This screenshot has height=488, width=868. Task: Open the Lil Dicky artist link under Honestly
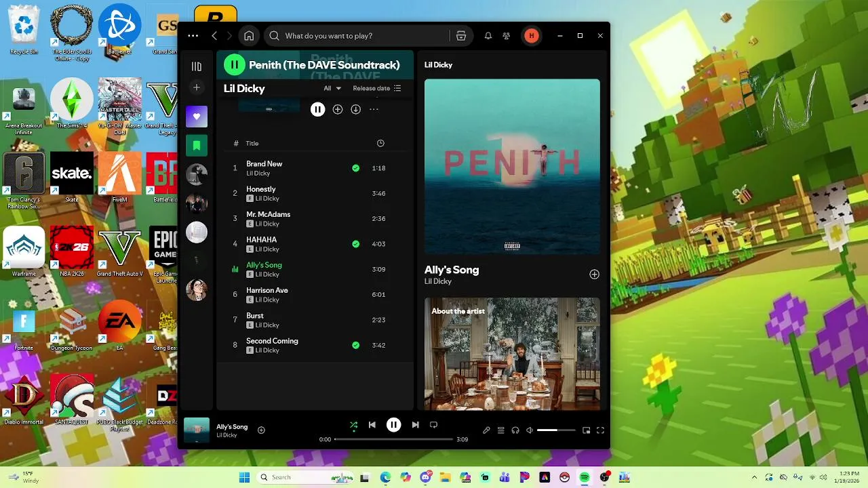(267, 199)
